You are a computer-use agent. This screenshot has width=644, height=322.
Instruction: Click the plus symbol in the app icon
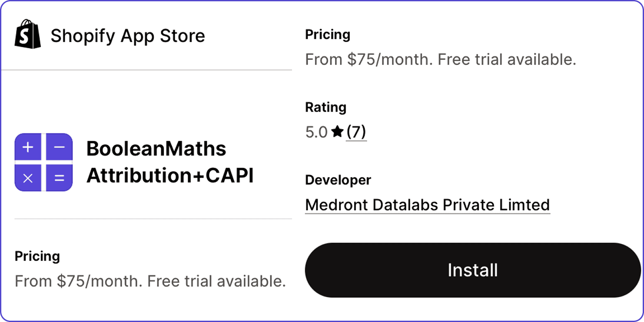coord(27,147)
